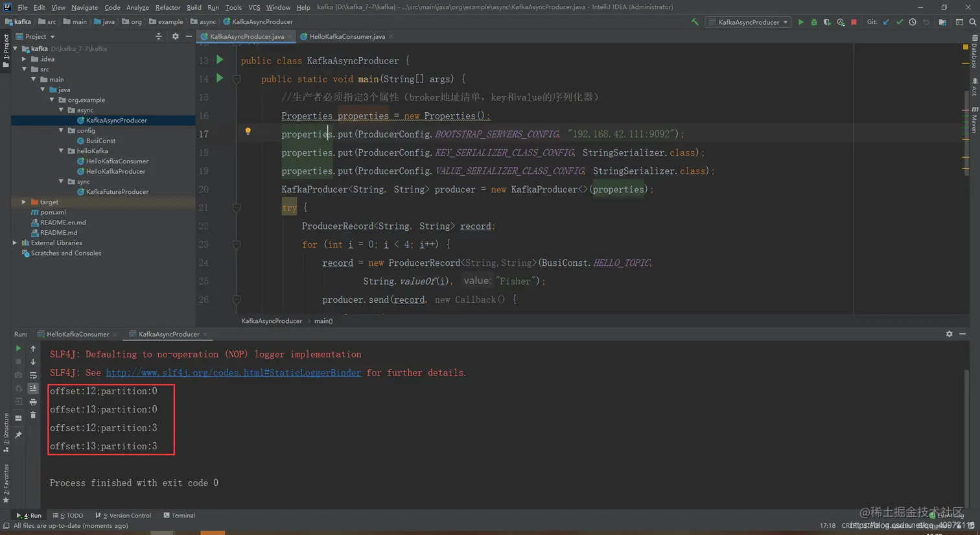Switch to the HelloKafkaConsumer run tab
This screenshot has height=535, width=980.
[78, 334]
